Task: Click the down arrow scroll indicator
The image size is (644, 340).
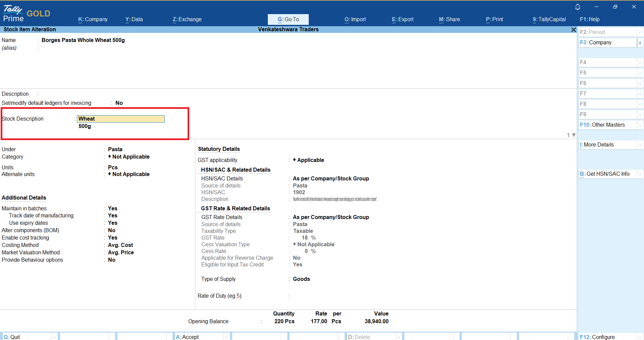Action: [574, 135]
